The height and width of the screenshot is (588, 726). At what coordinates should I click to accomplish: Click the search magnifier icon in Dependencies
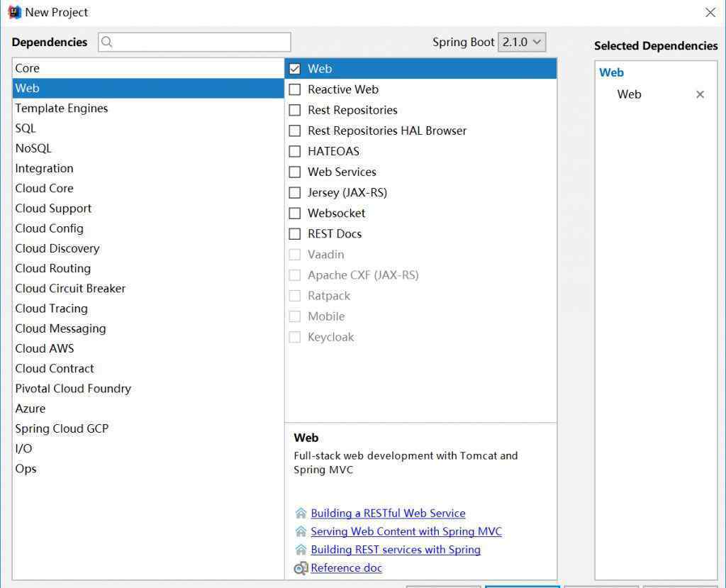(106, 42)
